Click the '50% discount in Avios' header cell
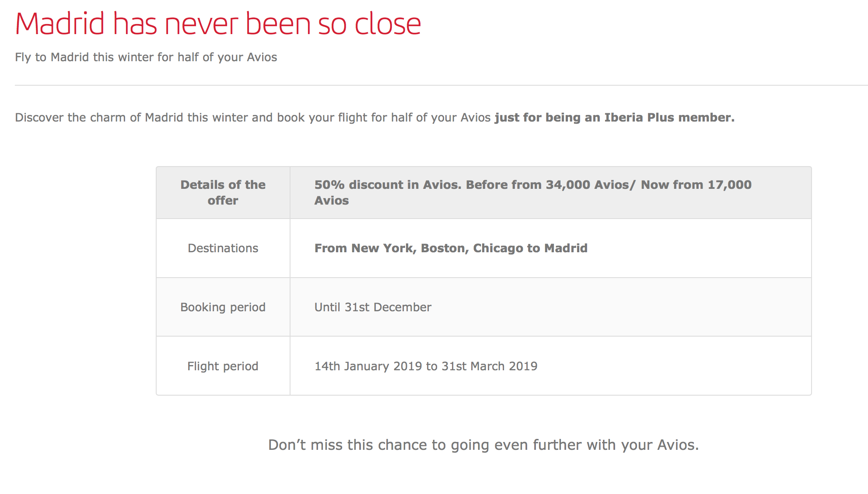 point(551,192)
